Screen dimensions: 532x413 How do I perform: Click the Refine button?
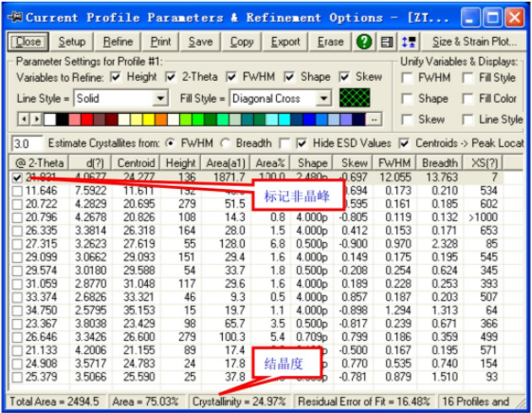click(118, 42)
